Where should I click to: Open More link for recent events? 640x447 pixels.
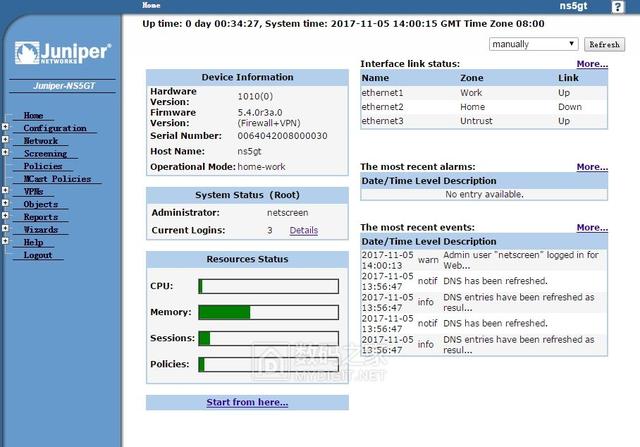click(x=592, y=227)
